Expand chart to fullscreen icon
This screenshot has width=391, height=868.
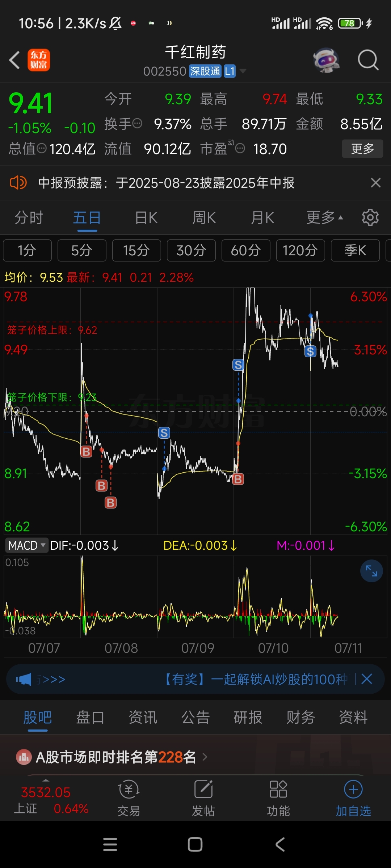[x=371, y=571]
